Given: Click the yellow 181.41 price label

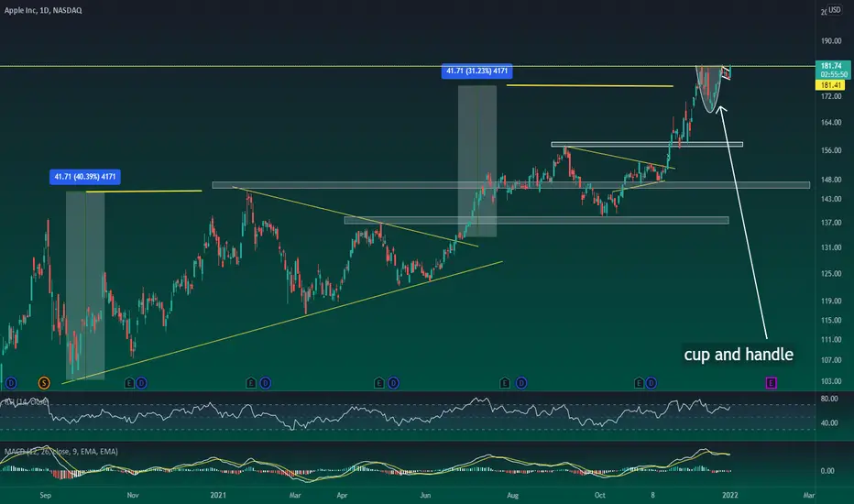Looking at the screenshot, I should click(830, 85).
